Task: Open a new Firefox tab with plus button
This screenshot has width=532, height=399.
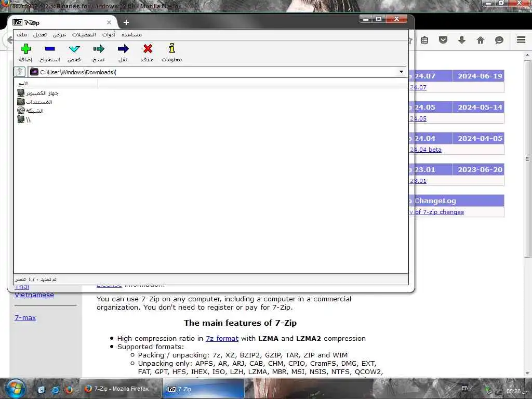Action: [x=126, y=22]
